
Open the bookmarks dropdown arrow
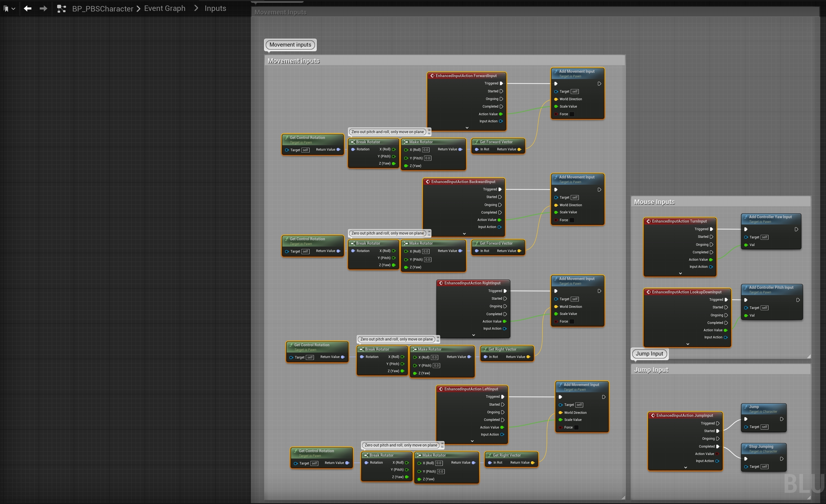(x=13, y=9)
